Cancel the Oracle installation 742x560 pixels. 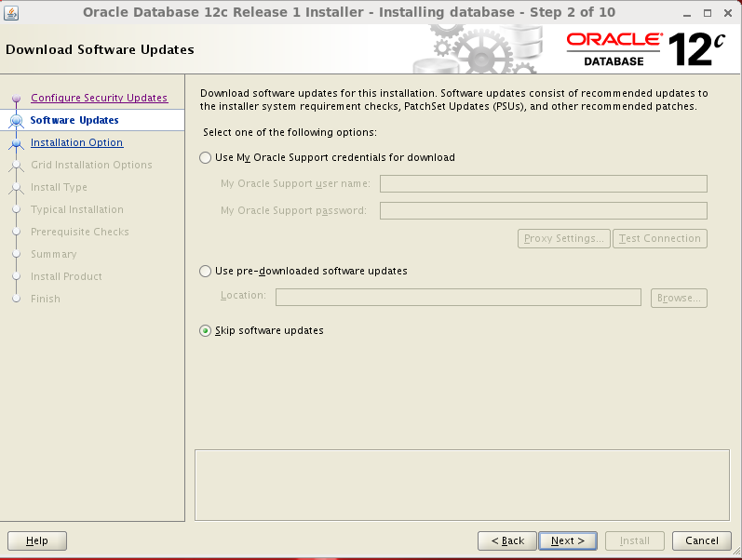(x=702, y=540)
